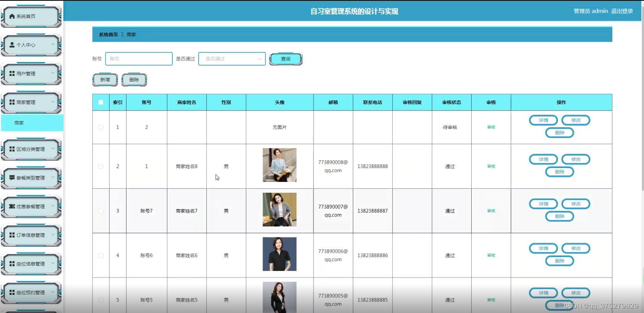This screenshot has height=313, width=644.
Task: Click the grid icon beside 座位预约管理
Action: pyautogui.click(x=12, y=292)
